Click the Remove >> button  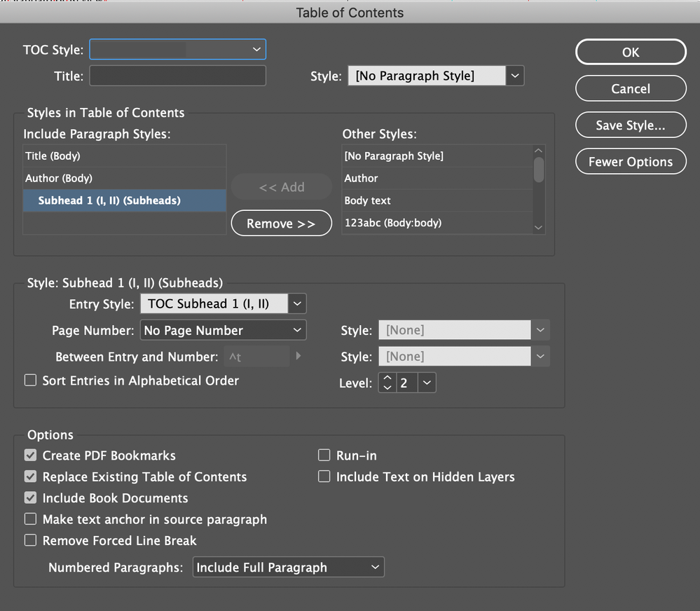coord(281,224)
